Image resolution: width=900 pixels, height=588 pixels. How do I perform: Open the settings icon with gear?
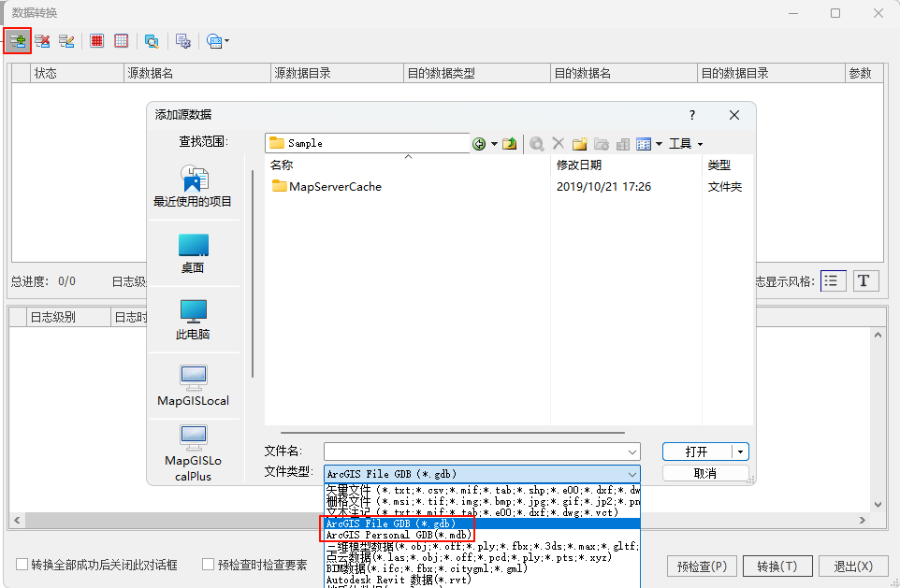point(182,41)
